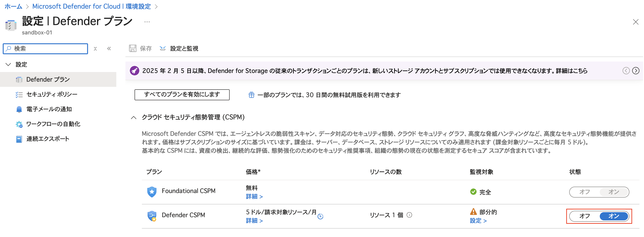Viewport: 644px width, 237px height.
Task: Go to next banner announcement
Action: click(636, 71)
